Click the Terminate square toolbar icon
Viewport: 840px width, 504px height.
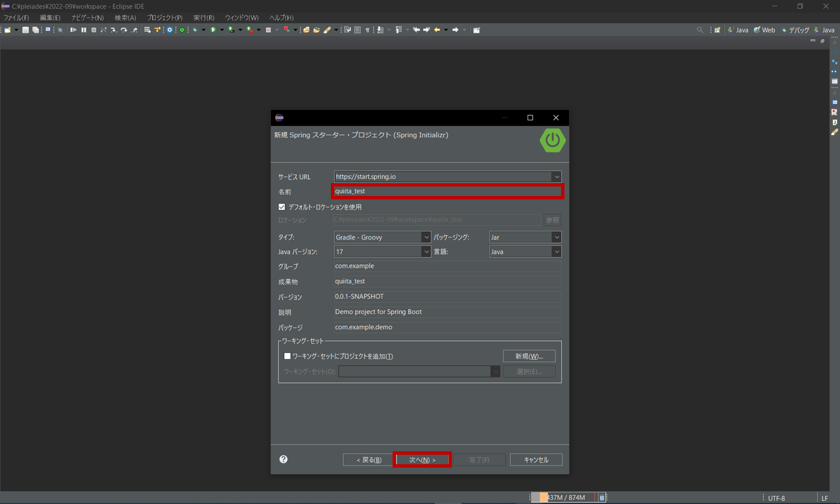tap(94, 30)
